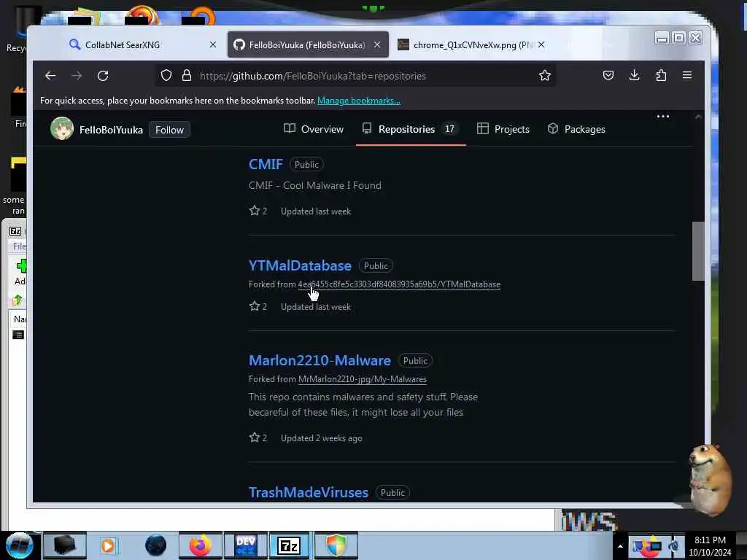Click the taskbar clock showing 8:11 PM
747x560 pixels.
[710, 545]
